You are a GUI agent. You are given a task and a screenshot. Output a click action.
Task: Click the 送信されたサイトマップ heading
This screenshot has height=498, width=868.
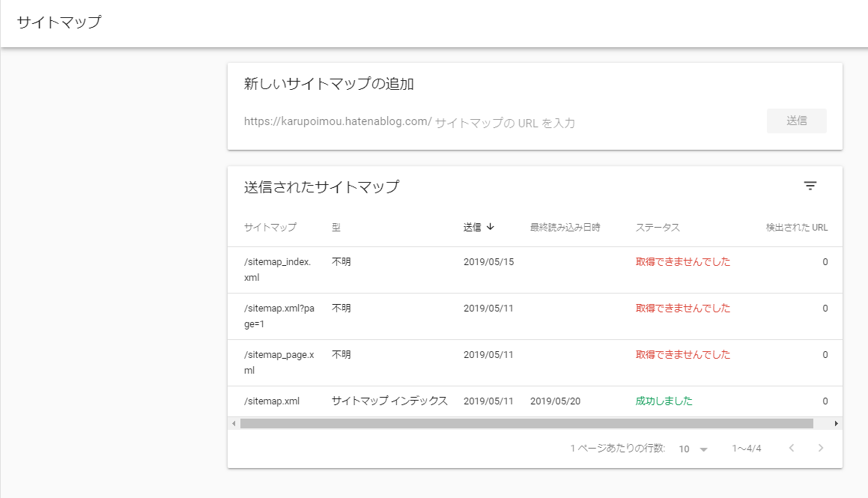(x=321, y=187)
